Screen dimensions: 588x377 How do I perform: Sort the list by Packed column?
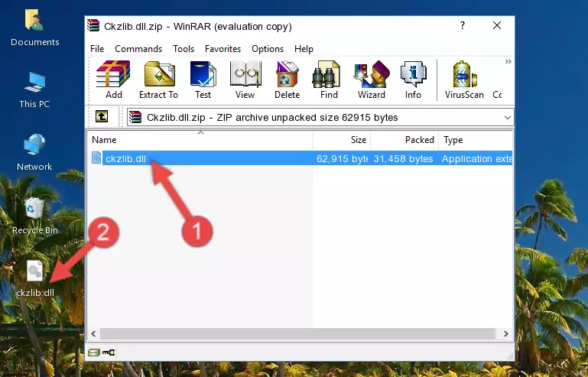(x=404, y=140)
